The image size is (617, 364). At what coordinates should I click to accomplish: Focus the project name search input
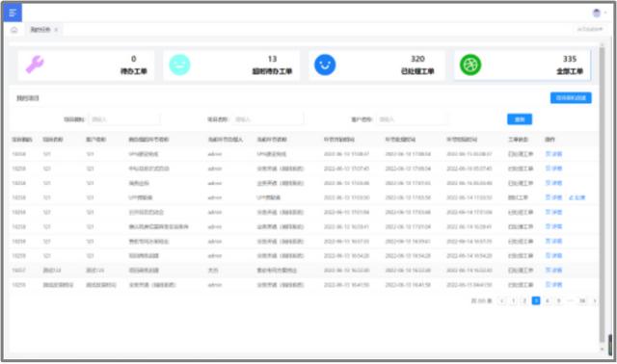pyautogui.click(x=268, y=119)
